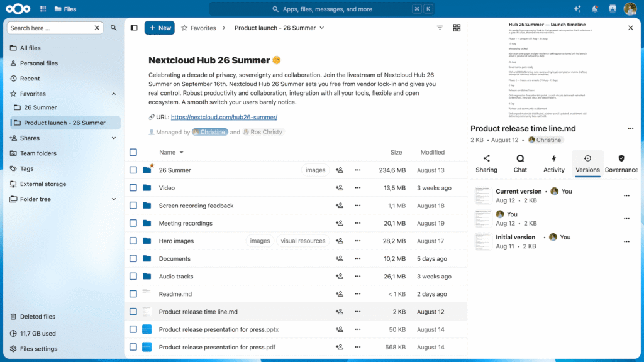Clear the sidebar search field
Screen dimensions: 644x362
pos(97,28)
